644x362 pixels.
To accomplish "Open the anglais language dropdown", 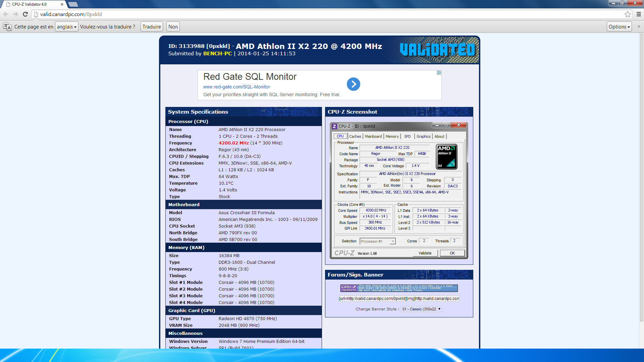I will 67,27.
